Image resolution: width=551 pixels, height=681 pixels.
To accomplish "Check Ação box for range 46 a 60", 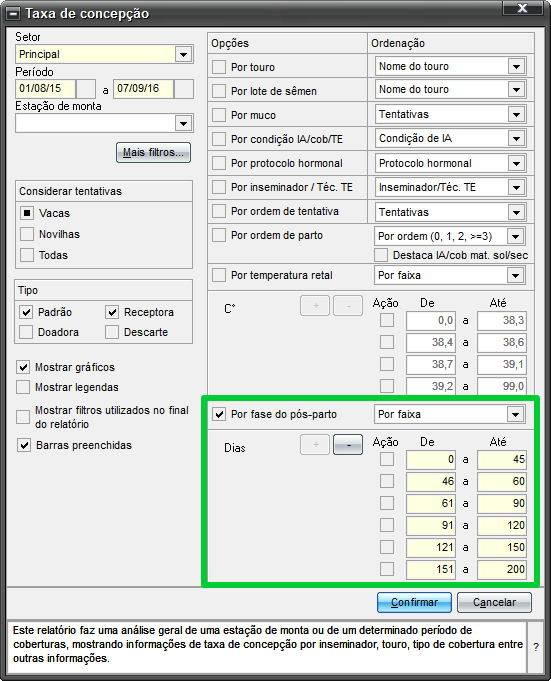I will (x=387, y=481).
